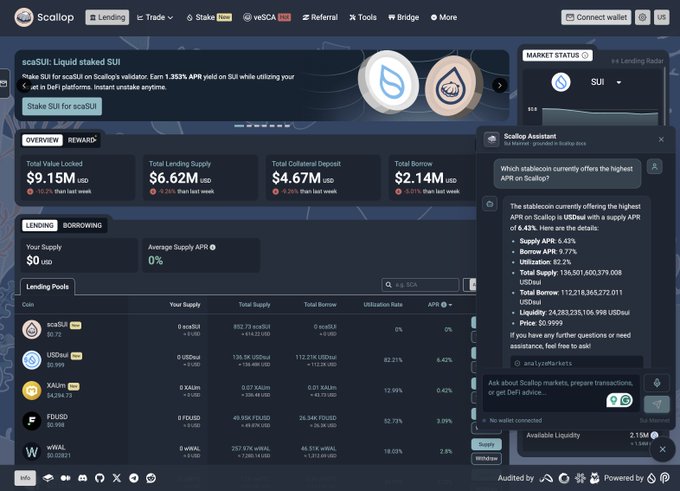This screenshot has width=680, height=491.
Task: Open the Discord icon in footer
Action: (82, 478)
